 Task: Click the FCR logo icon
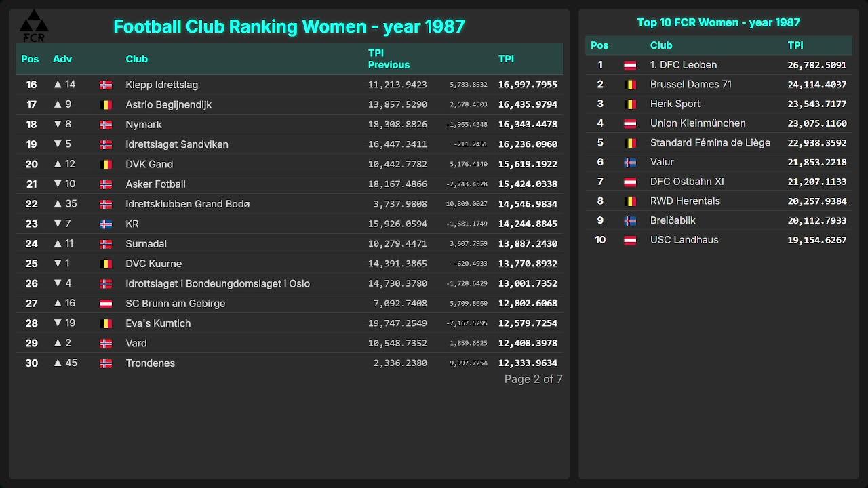point(33,26)
